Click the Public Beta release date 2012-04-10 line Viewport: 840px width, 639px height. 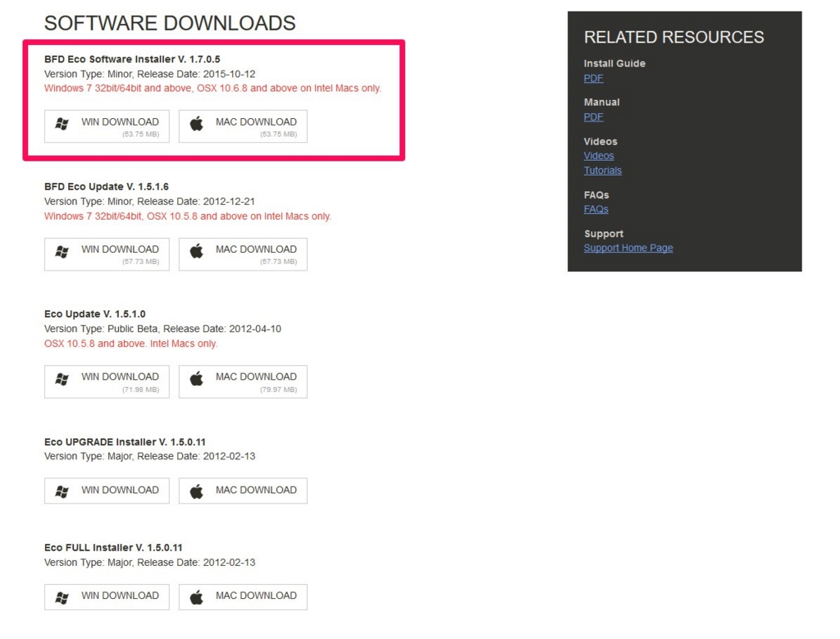(163, 329)
